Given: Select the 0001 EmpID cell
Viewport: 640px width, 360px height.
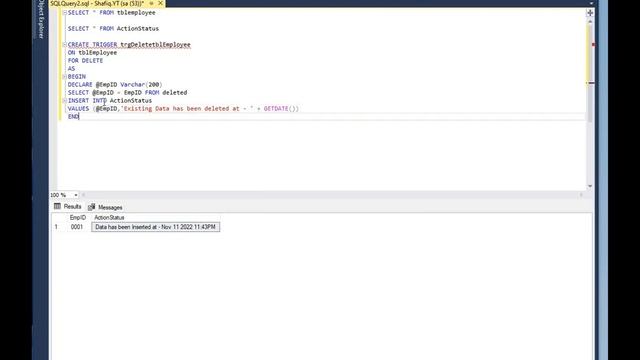Looking at the screenshot, I should coord(78,227).
